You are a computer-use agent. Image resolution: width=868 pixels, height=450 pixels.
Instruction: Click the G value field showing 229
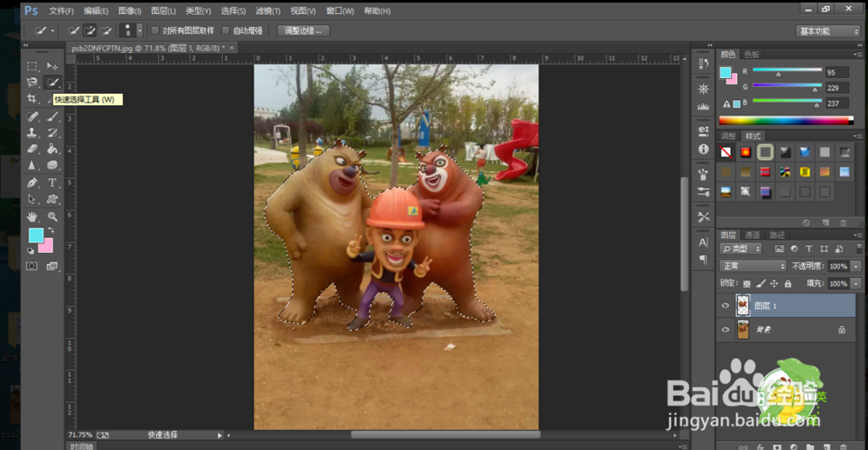(x=837, y=88)
